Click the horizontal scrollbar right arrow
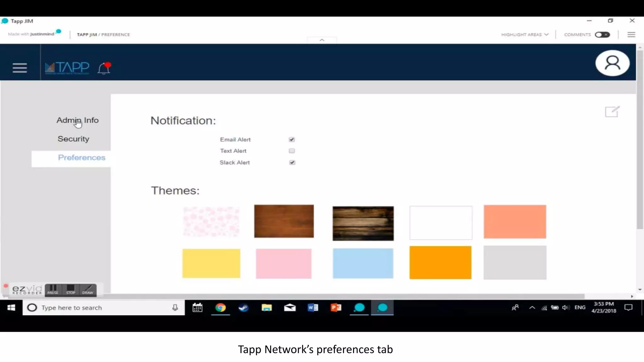The width and height of the screenshot is (644, 362). 632,296
